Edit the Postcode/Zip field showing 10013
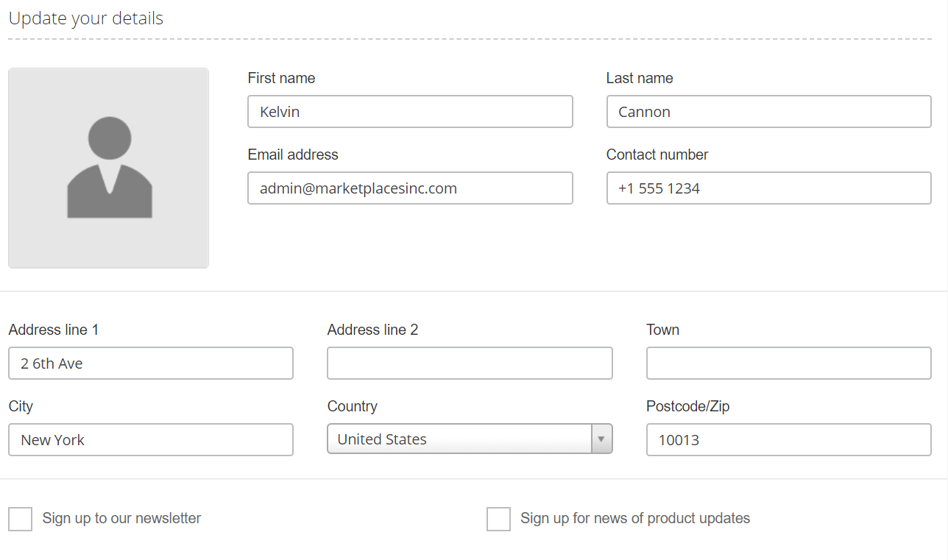The width and height of the screenshot is (948, 560). (789, 440)
